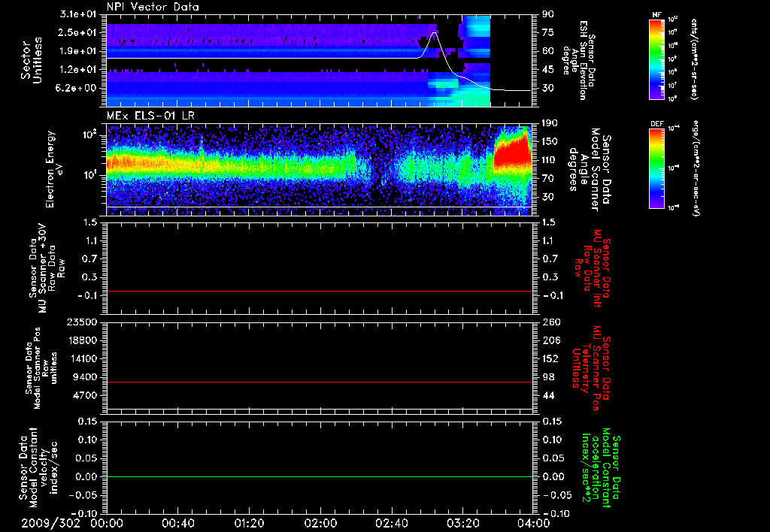Screen dimensions: 770x532
Task: Click the 'DEF' label above the color bar
Action: [657, 124]
